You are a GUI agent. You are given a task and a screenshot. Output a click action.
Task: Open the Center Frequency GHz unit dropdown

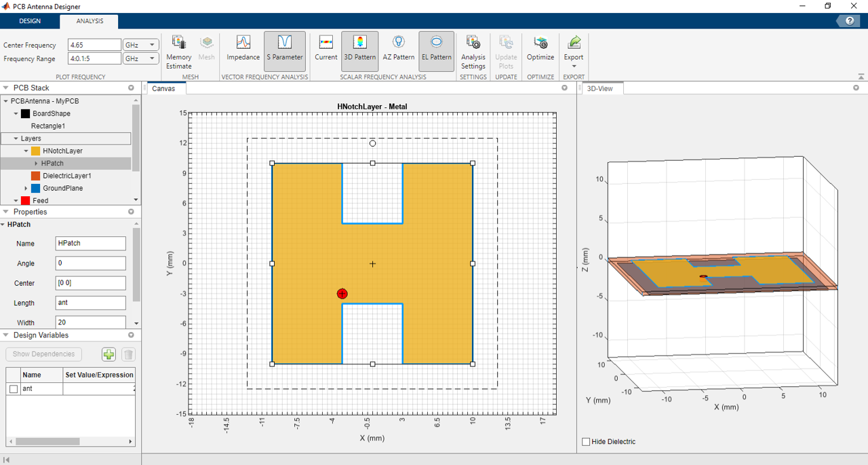153,44
